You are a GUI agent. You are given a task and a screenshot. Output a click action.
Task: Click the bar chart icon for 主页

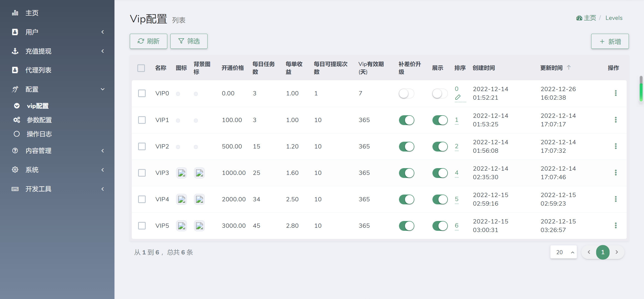(15, 13)
